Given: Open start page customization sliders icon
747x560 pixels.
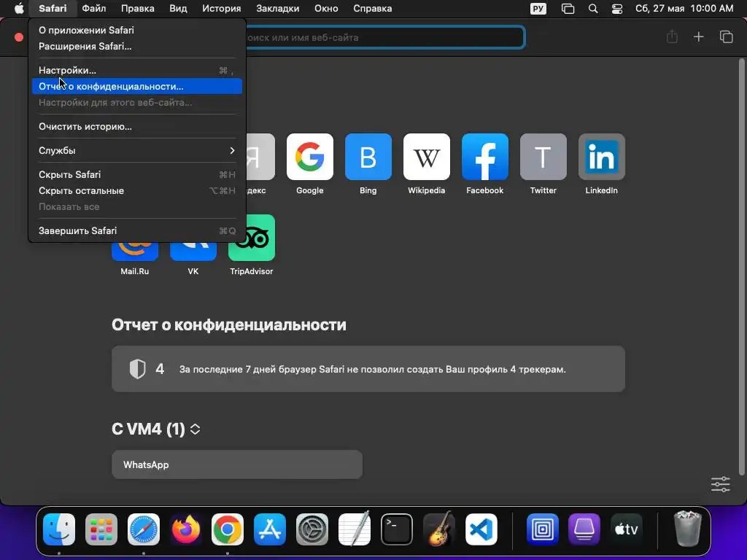Looking at the screenshot, I should coord(720,484).
